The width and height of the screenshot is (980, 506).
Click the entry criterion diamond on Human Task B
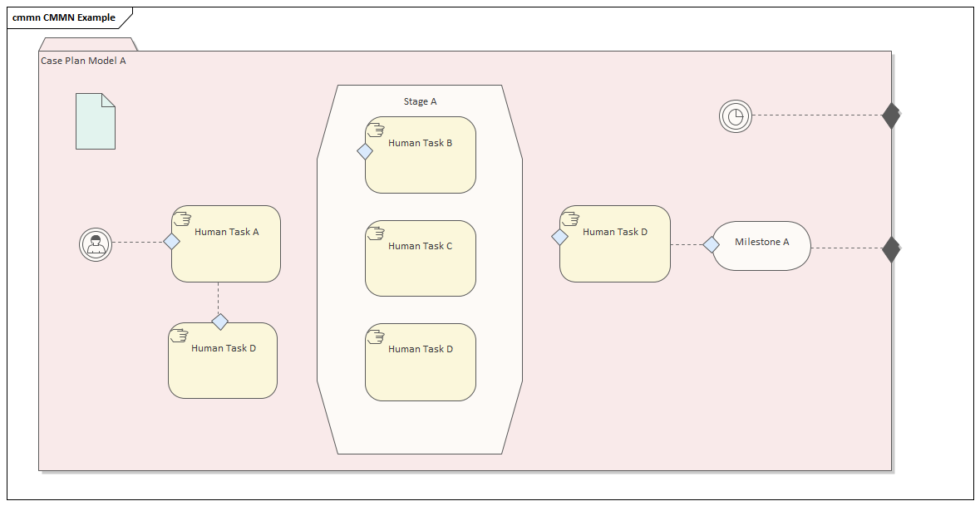click(365, 151)
